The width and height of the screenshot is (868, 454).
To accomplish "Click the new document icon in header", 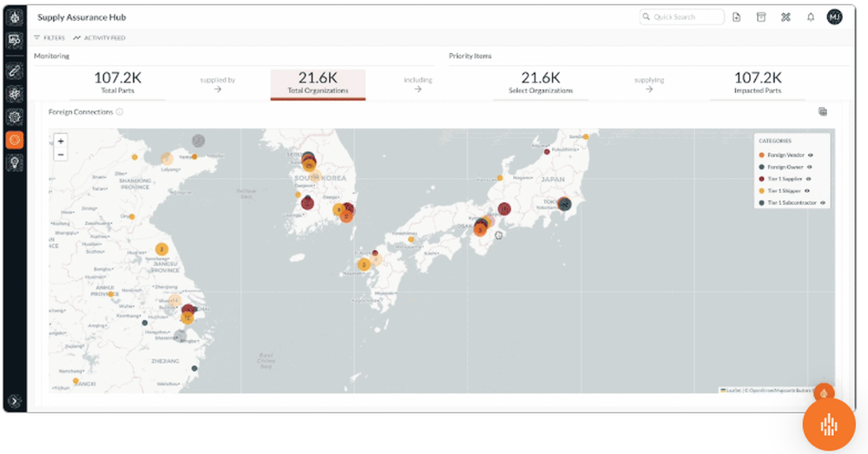I will pos(737,17).
